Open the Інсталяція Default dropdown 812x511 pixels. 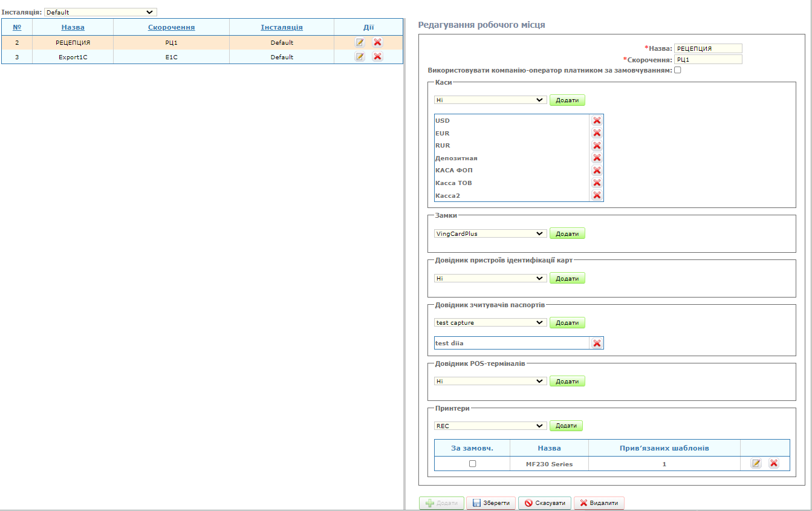(x=100, y=12)
